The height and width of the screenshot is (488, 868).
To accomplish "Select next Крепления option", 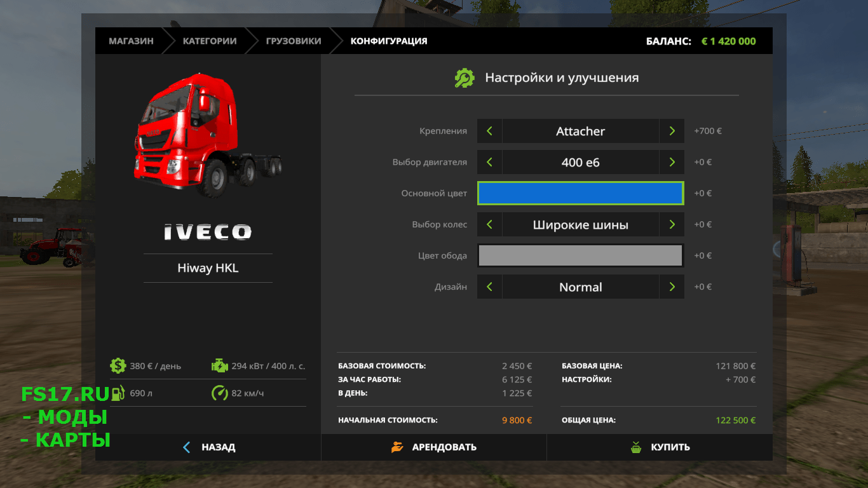I will pos(672,131).
